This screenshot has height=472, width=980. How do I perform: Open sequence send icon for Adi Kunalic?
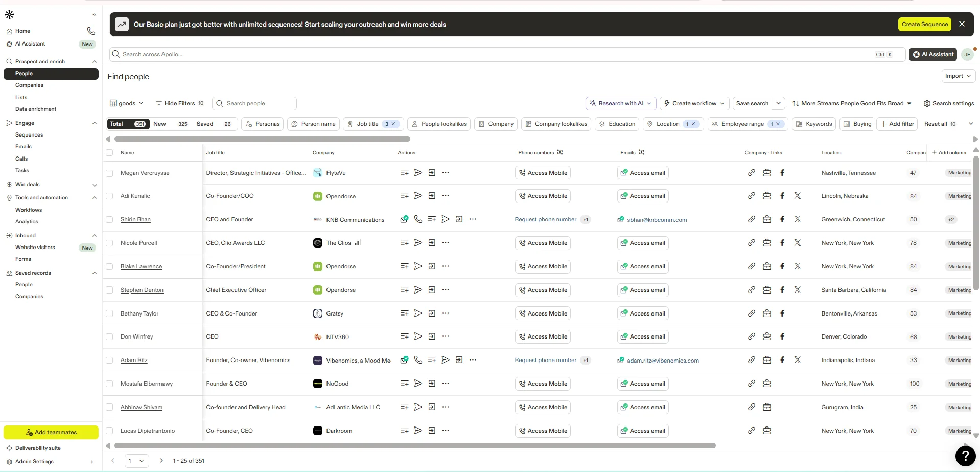click(418, 196)
